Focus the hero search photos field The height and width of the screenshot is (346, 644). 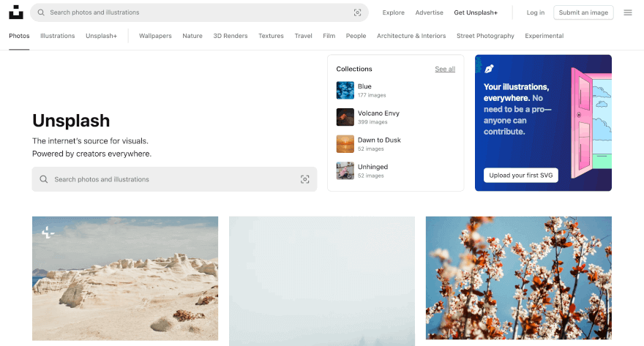tap(175, 179)
